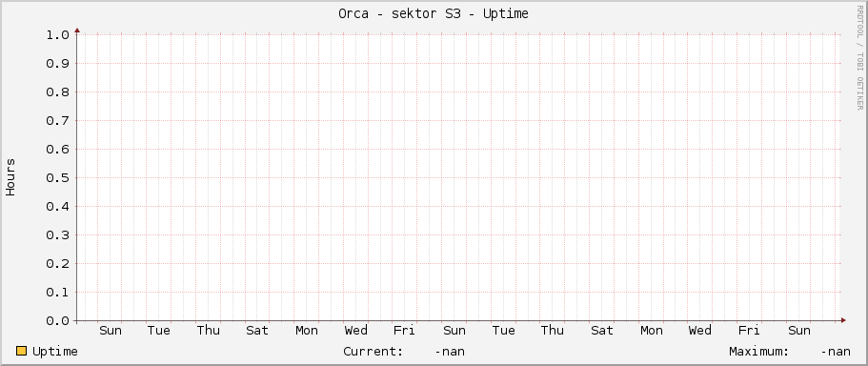
Task: Click the 0.0 y-axis tick value
Action: (57, 321)
